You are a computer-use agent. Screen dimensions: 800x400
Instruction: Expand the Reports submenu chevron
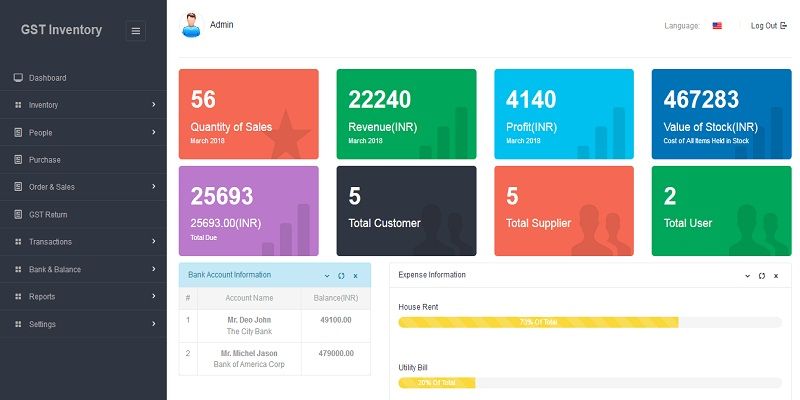click(154, 296)
